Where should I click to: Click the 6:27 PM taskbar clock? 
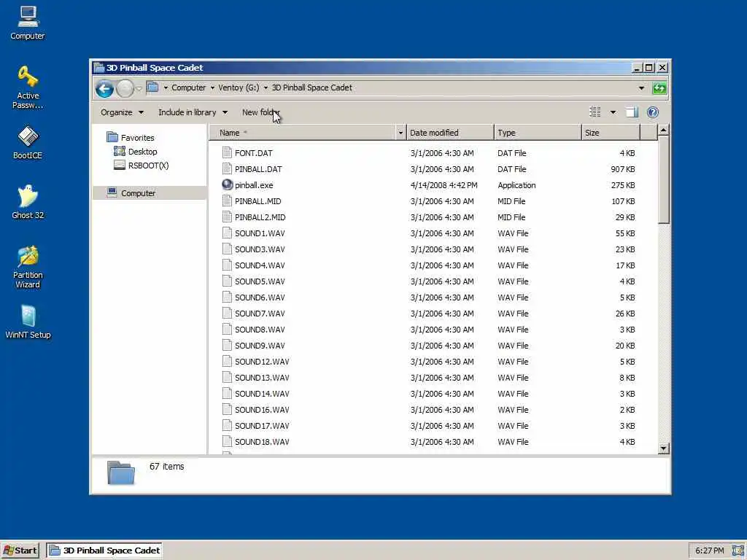(x=709, y=551)
